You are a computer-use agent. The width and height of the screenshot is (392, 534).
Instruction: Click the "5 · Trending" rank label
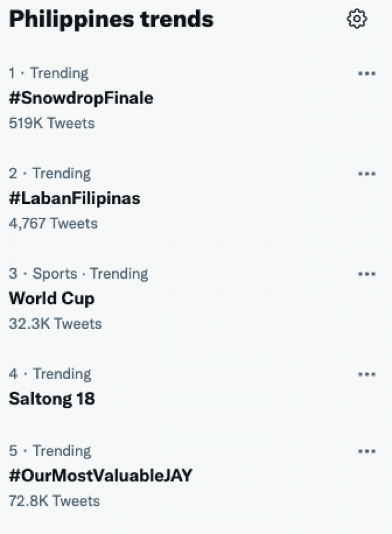point(50,451)
